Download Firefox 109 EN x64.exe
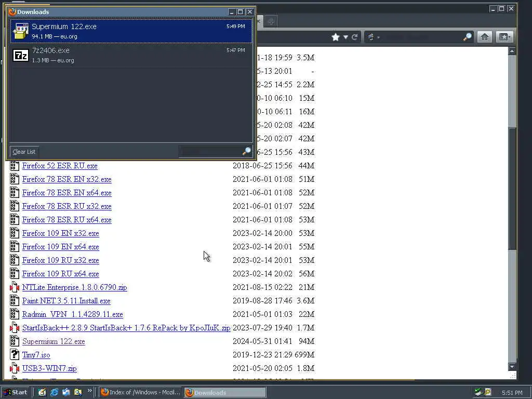 tap(61, 247)
